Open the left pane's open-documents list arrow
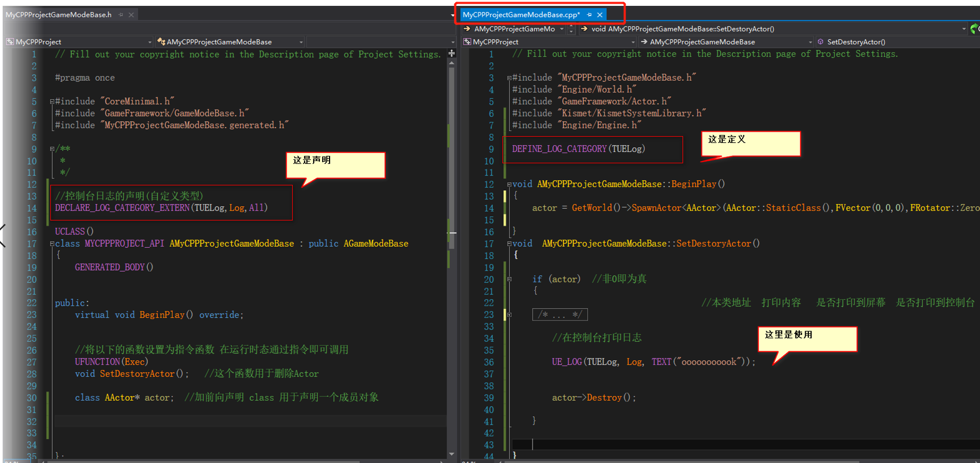 (452, 15)
